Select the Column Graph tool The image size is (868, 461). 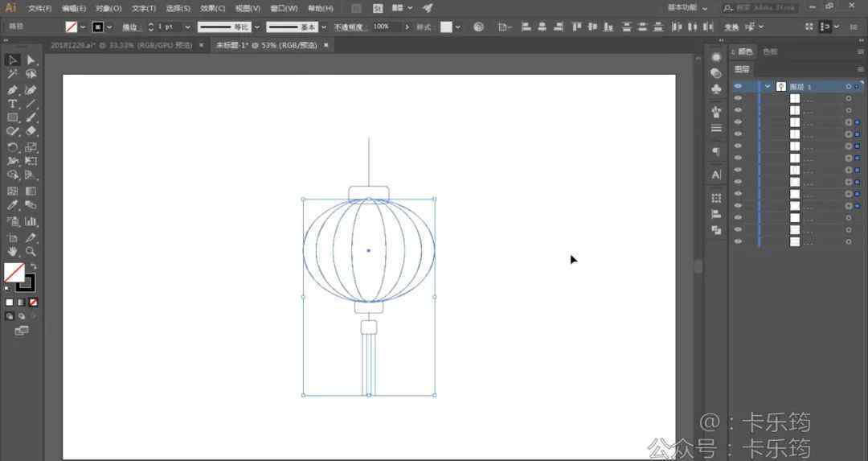(31, 221)
